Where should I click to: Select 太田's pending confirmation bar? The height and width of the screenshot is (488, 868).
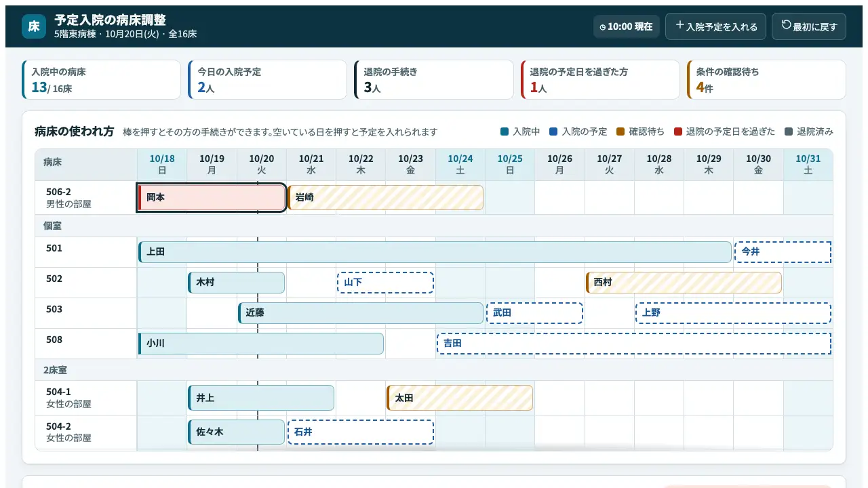click(x=460, y=398)
